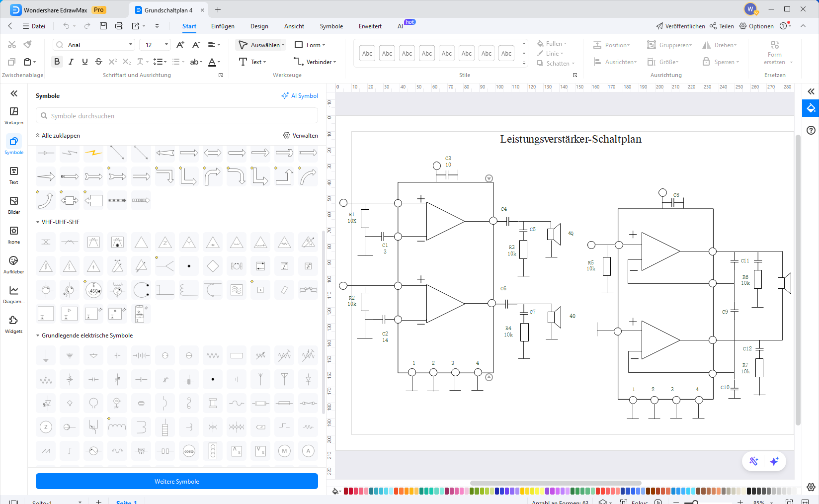Open the Ikone sidebar panel
The width and height of the screenshot is (819, 504).
click(14, 235)
